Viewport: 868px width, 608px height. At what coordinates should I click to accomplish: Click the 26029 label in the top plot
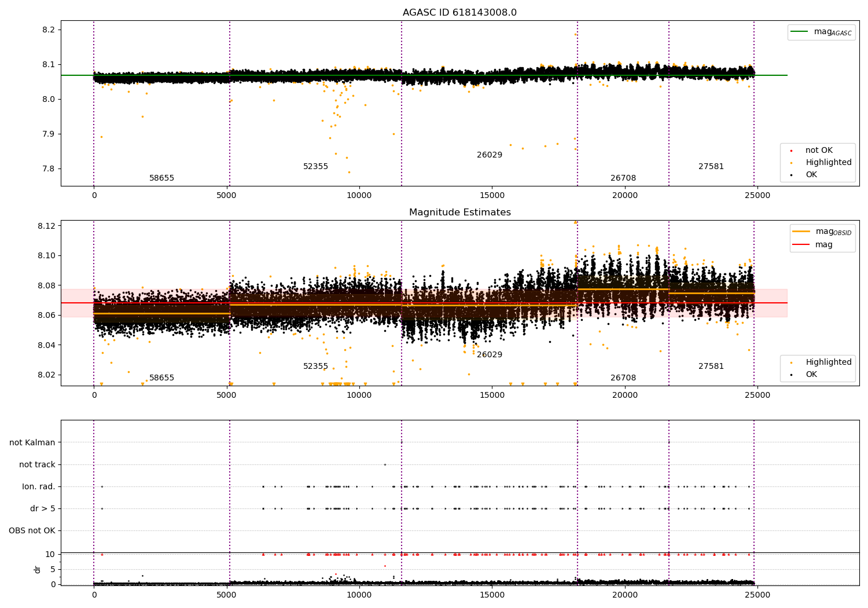[490, 155]
